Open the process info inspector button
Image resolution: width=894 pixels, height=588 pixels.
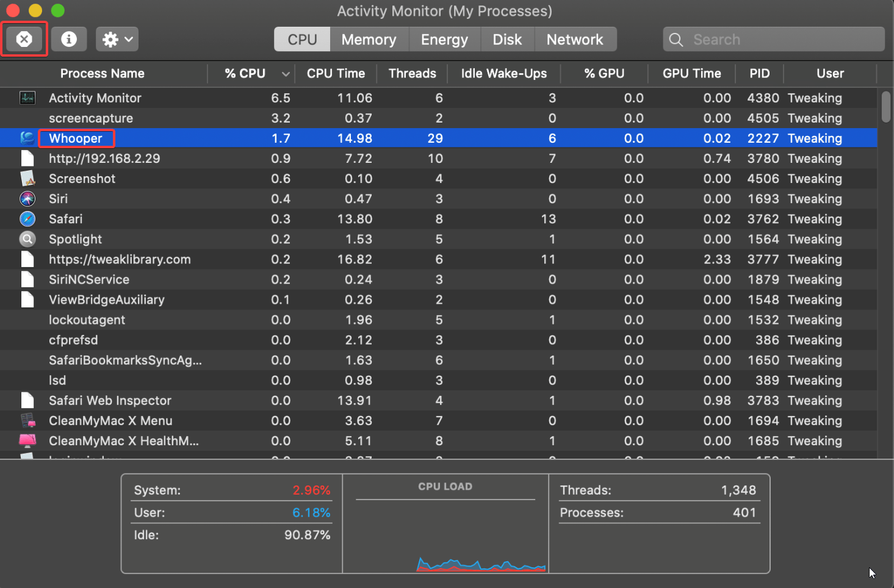[69, 40]
